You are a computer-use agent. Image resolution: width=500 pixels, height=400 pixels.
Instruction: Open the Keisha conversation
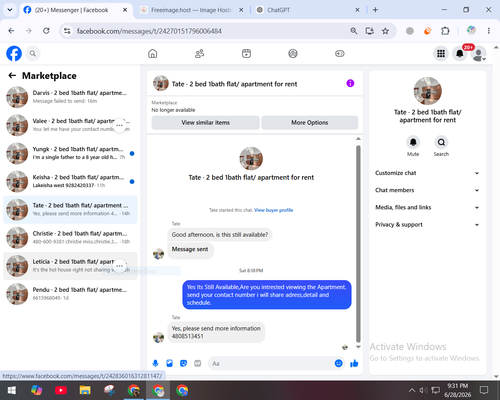(x=70, y=181)
